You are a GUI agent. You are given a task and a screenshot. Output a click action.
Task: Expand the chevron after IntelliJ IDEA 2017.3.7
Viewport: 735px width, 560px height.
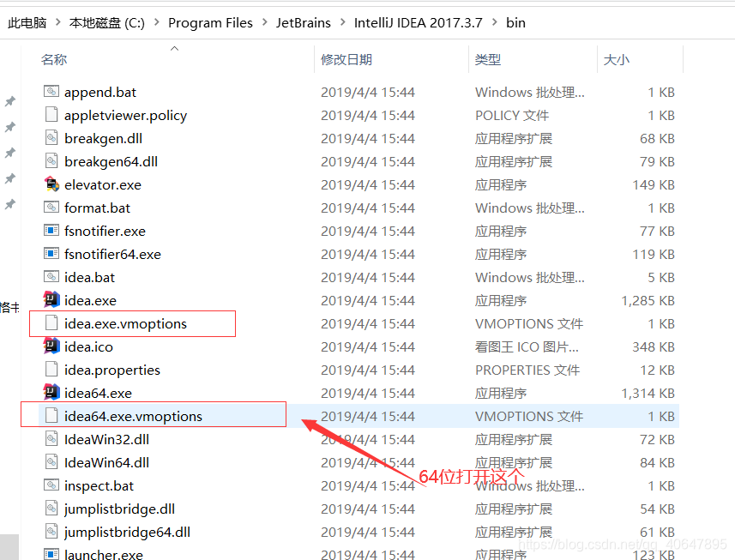point(495,22)
